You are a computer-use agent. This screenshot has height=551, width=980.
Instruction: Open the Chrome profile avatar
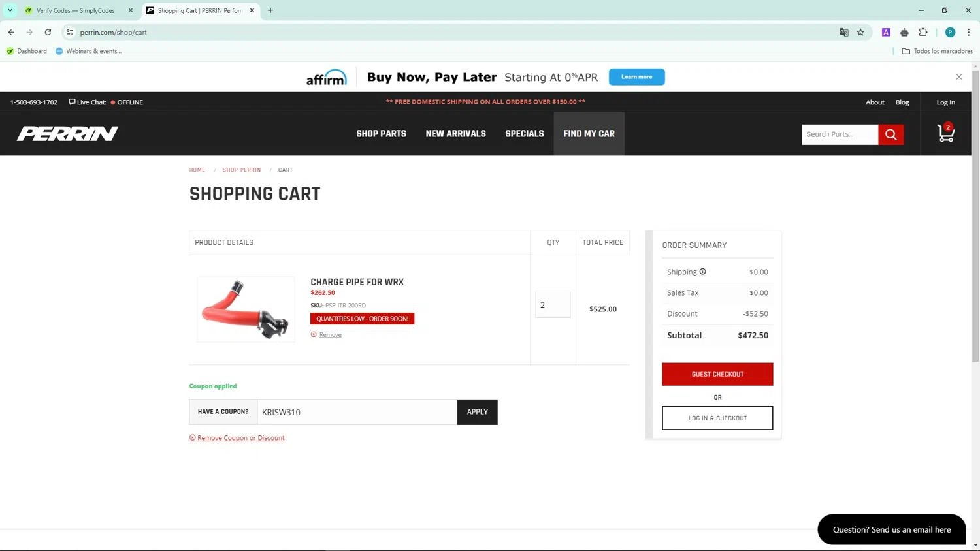pyautogui.click(x=951, y=32)
